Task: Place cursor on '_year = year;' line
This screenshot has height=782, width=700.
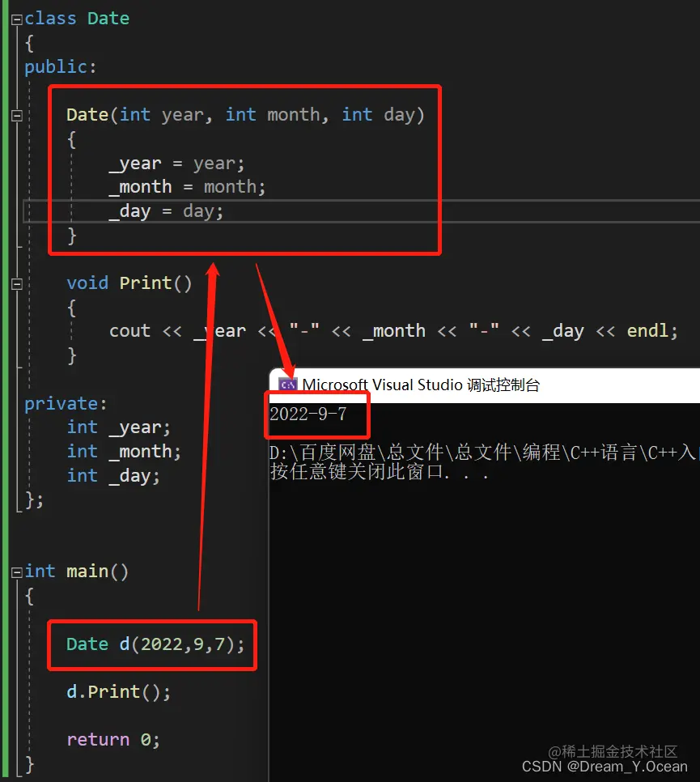Action: 177,164
